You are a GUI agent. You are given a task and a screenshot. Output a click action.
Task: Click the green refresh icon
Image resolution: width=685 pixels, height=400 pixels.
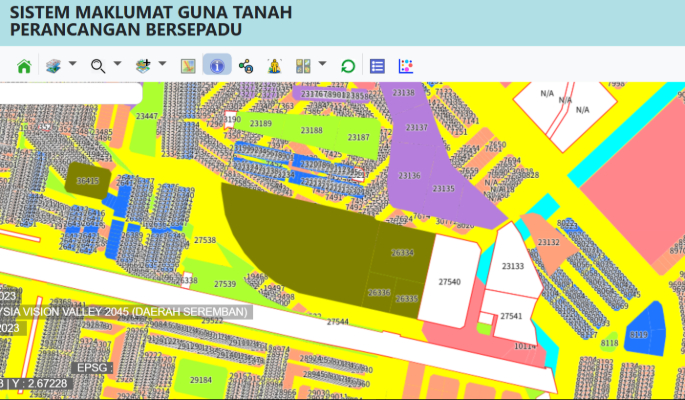(x=347, y=66)
